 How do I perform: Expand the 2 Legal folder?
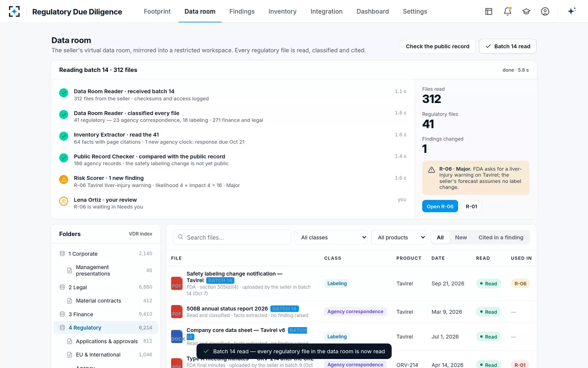(106, 287)
